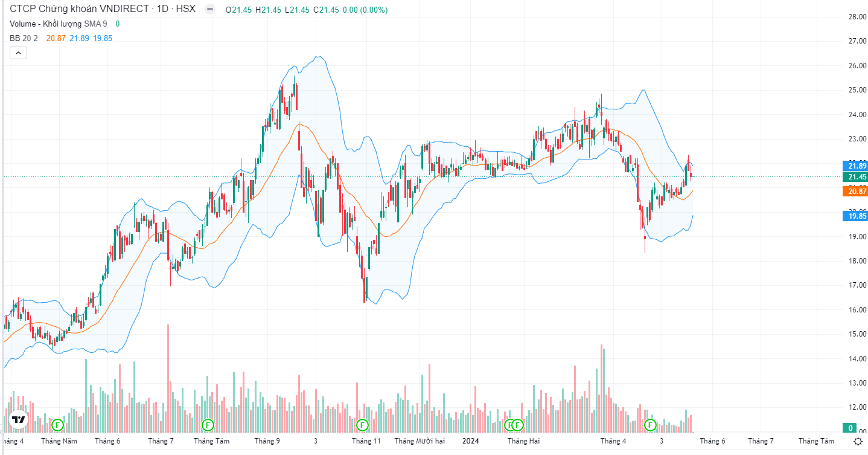This screenshot has height=455, width=868.
Task: Click the 25.00 price axis label
Action: click(857, 90)
